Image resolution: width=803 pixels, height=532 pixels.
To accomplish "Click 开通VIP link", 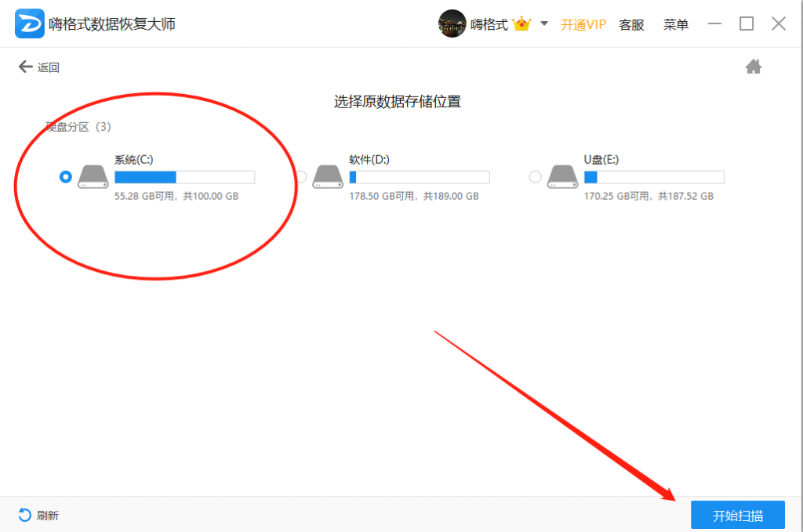I will point(583,24).
